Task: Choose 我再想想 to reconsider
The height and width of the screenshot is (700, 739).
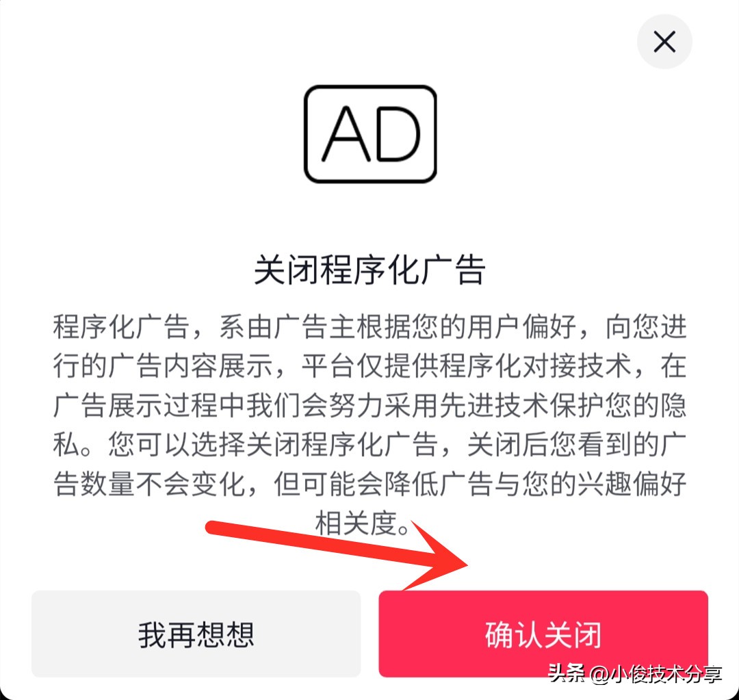Action: point(196,634)
